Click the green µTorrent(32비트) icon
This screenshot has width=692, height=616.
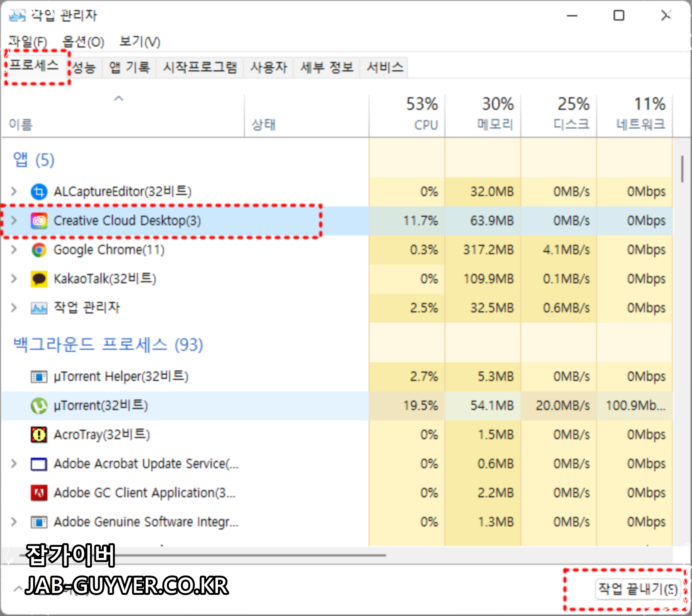tap(39, 406)
